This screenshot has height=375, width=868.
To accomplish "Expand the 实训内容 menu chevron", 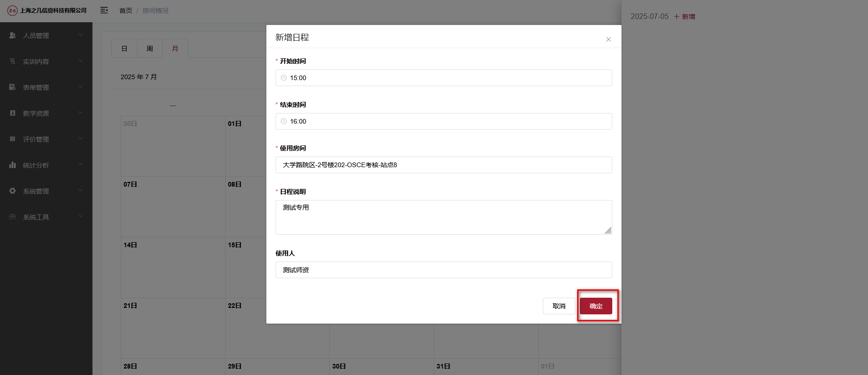I will [80, 61].
